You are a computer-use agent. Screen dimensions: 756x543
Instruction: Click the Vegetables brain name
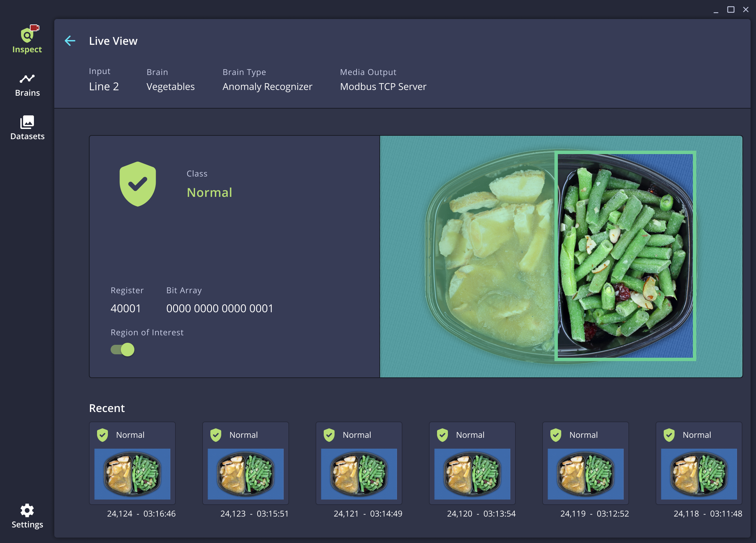pos(170,87)
